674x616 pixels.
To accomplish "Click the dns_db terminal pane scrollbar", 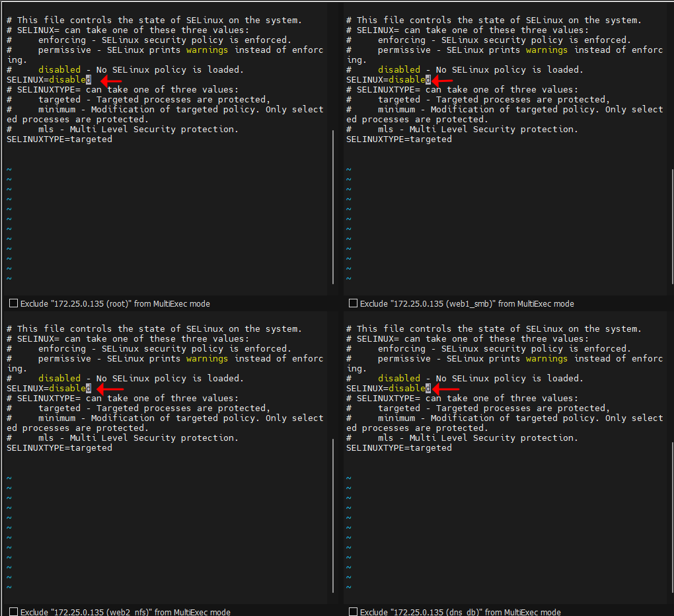I will [x=672, y=518].
